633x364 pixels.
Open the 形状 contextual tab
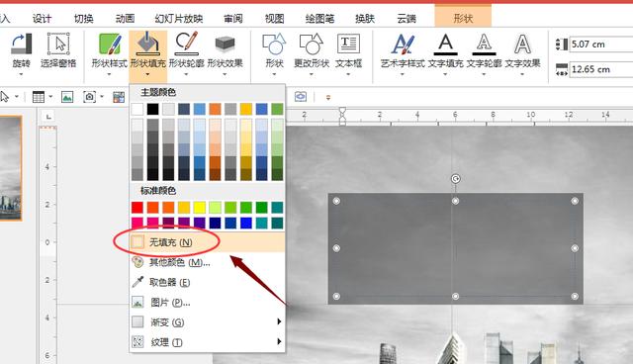463,18
